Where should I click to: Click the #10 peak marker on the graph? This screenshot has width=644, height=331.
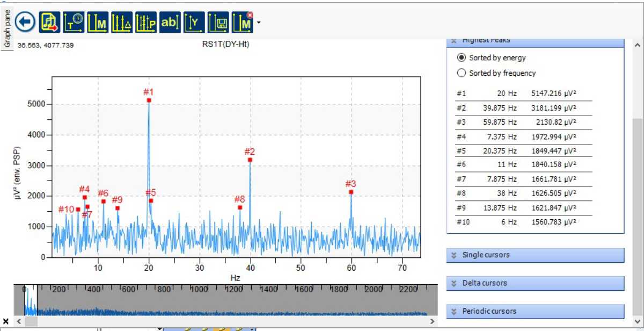click(78, 210)
